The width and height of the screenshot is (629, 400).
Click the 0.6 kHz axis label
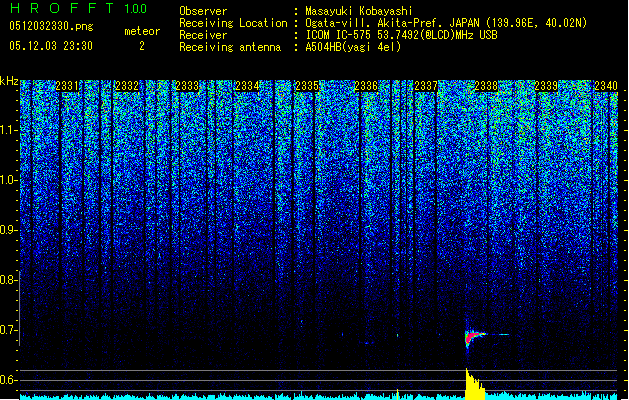coord(9,380)
